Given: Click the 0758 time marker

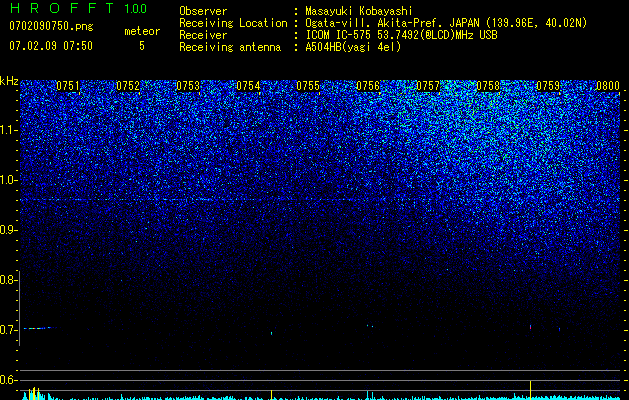Looking at the screenshot, I should (488, 85).
